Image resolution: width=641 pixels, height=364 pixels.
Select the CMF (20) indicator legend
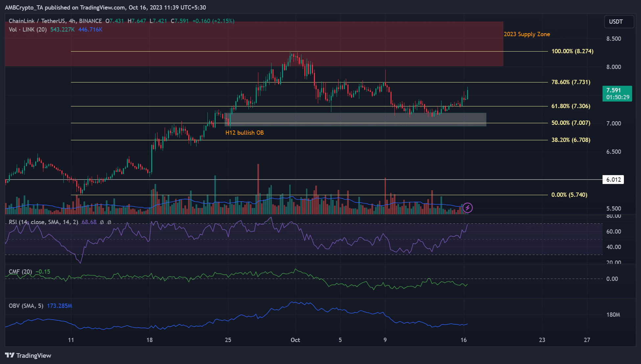tap(20, 272)
